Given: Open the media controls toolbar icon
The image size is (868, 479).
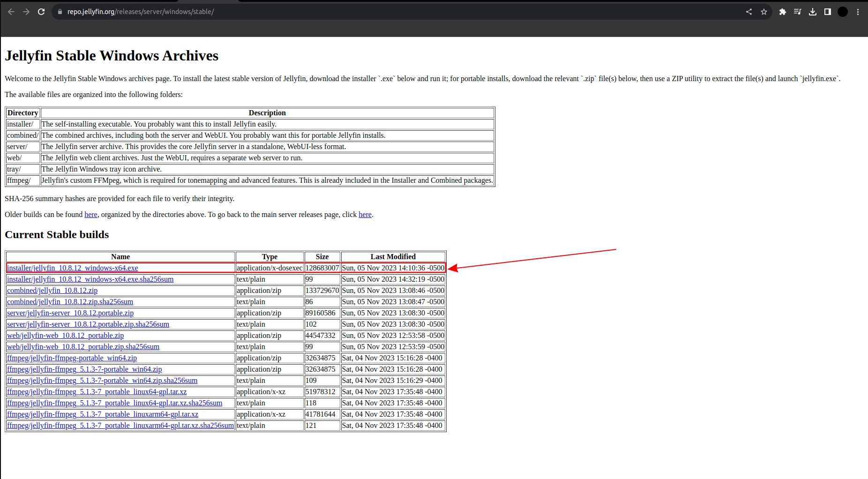Looking at the screenshot, I should [x=797, y=12].
